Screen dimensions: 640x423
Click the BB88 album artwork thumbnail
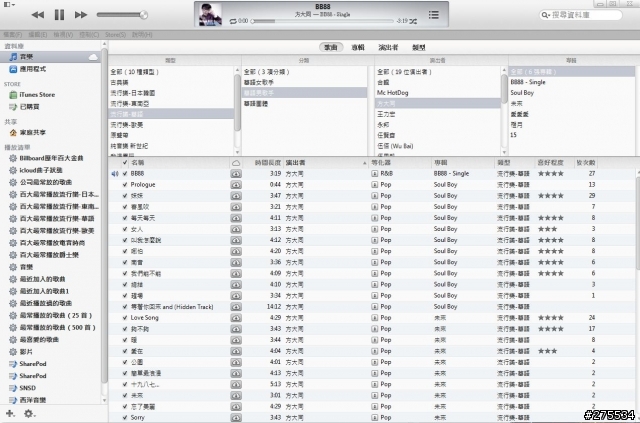coord(210,15)
